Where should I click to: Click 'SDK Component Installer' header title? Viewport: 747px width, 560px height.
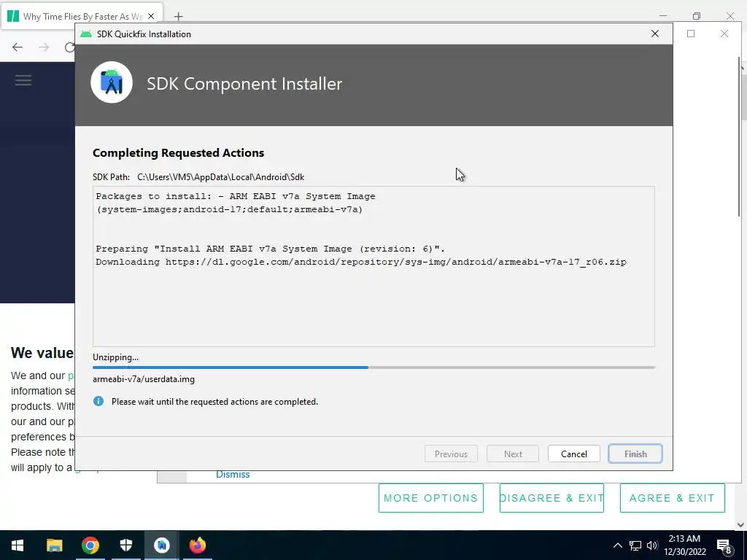244,83
